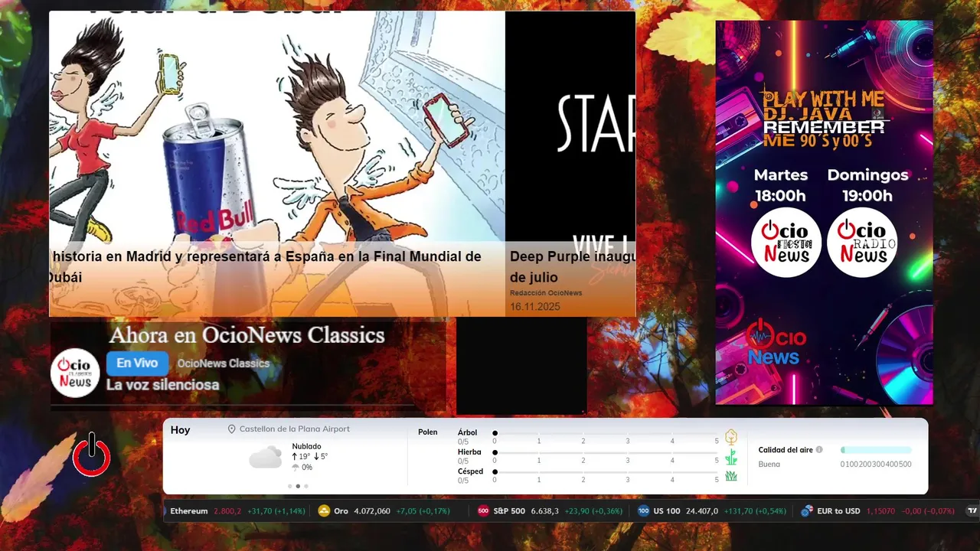Viewport: 980px width, 551px height.
Task: Click the La voz silenciosa program title
Action: tap(162, 385)
